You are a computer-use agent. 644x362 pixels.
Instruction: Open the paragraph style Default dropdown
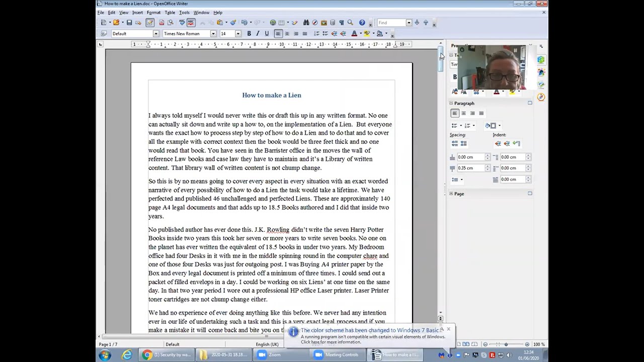pos(156,34)
